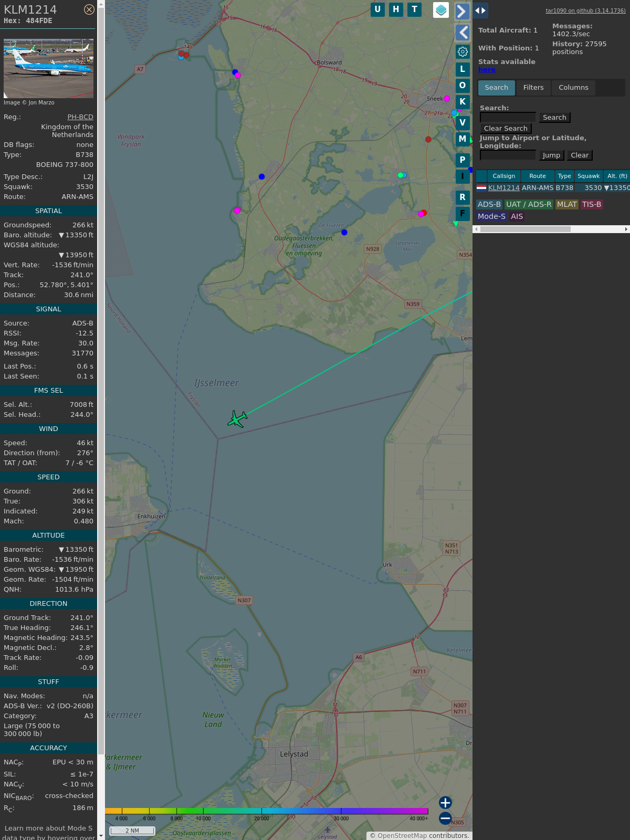The width and height of the screenshot is (630, 840).
Task: Click the SPATIAL section header
Action: pos(48,211)
